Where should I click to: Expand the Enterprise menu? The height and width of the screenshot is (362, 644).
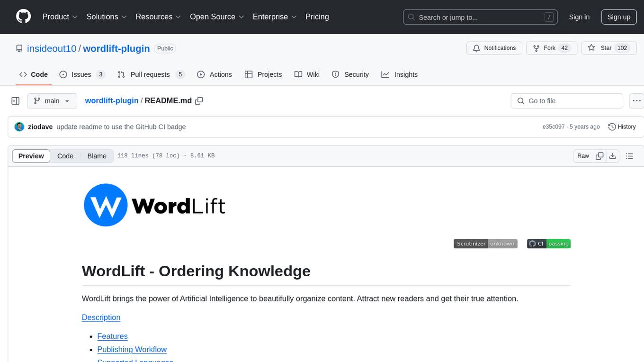275,17
